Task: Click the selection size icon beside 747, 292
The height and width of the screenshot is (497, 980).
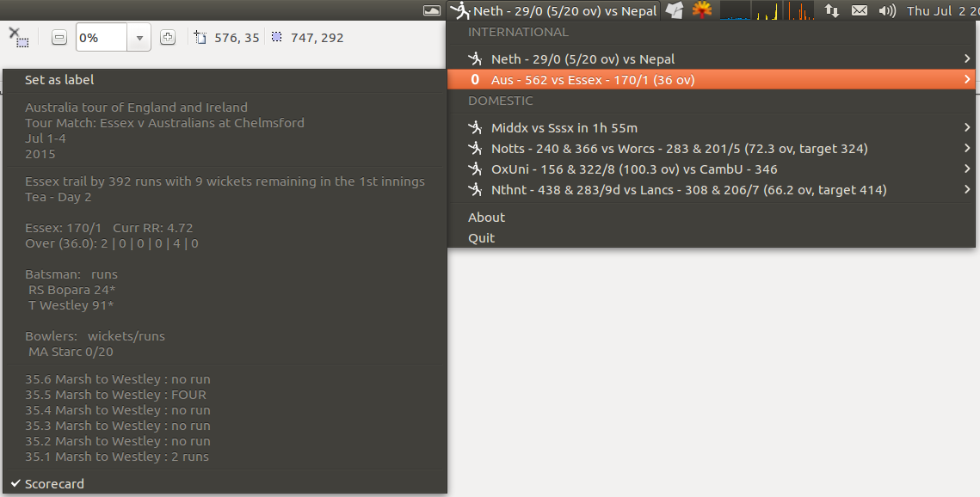Action: pos(277,38)
